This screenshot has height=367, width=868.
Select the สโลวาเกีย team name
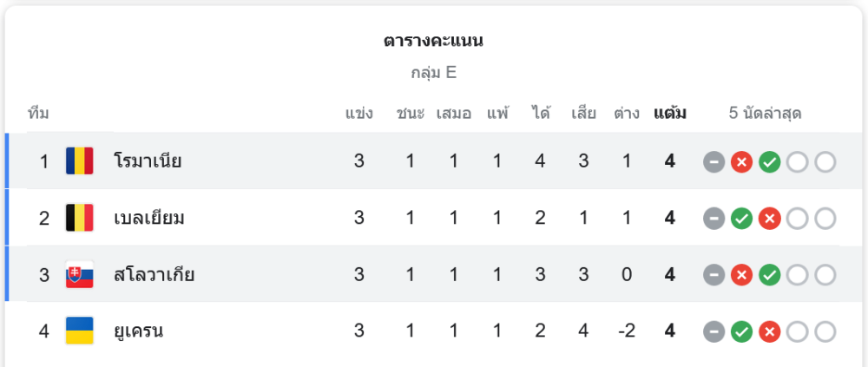[x=154, y=275]
